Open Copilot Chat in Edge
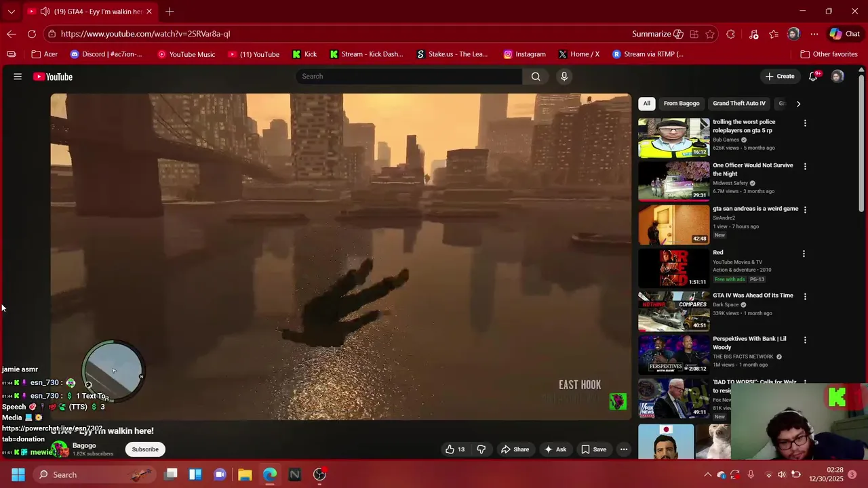The image size is (868, 488). click(845, 34)
